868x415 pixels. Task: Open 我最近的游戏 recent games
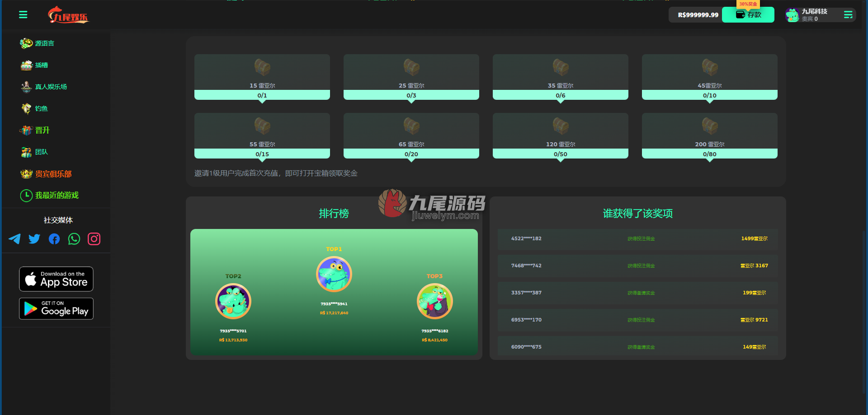coord(50,195)
